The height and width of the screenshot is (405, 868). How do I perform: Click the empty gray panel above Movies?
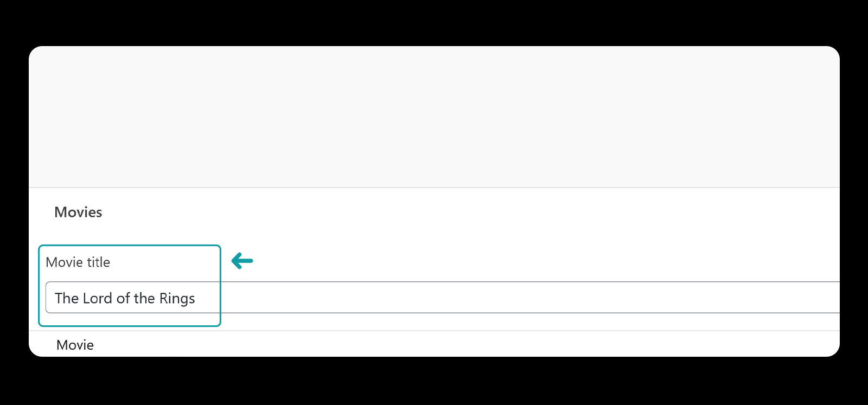(434, 117)
